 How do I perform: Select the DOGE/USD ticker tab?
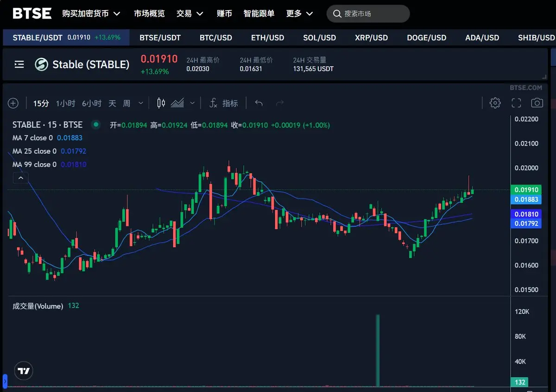tap(427, 37)
